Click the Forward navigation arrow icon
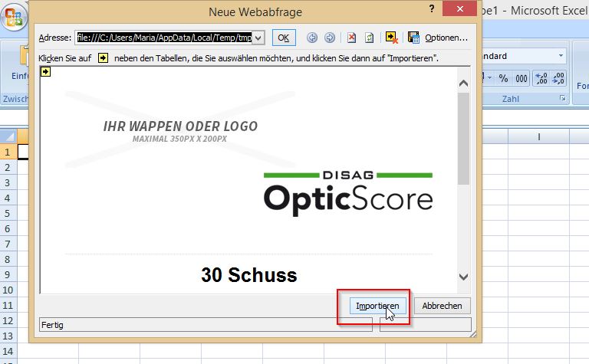 click(330, 38)
